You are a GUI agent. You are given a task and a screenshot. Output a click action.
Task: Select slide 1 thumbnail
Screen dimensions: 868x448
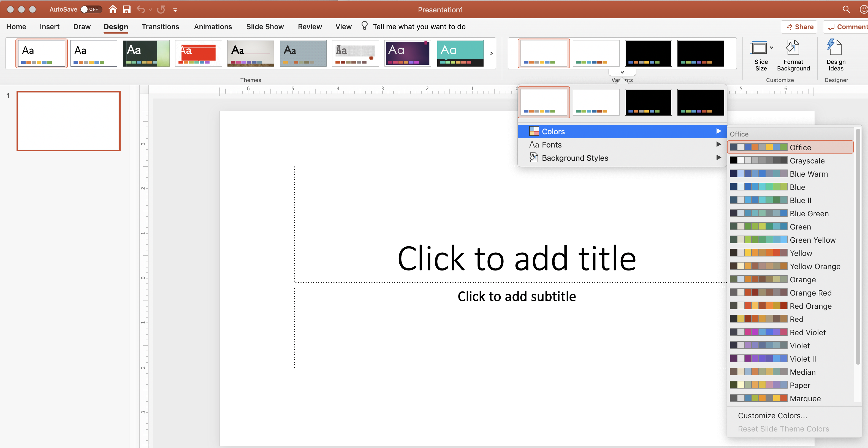(68, 121)
